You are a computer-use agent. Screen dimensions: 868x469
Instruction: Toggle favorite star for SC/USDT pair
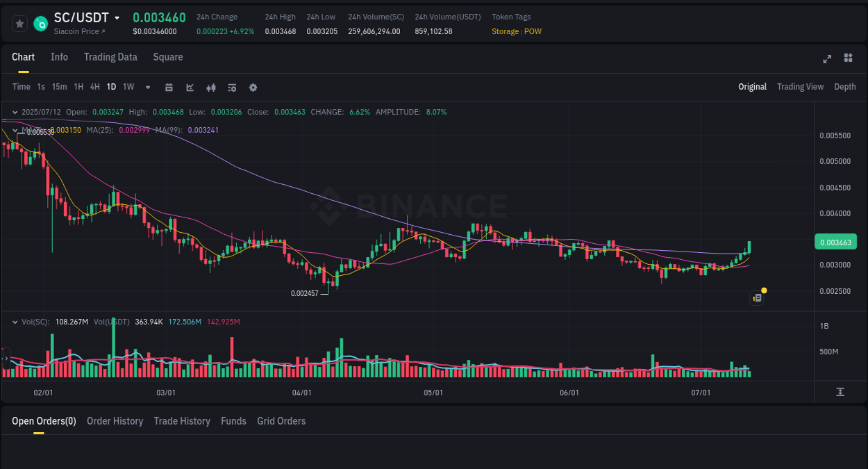click(x=19, y=23)
